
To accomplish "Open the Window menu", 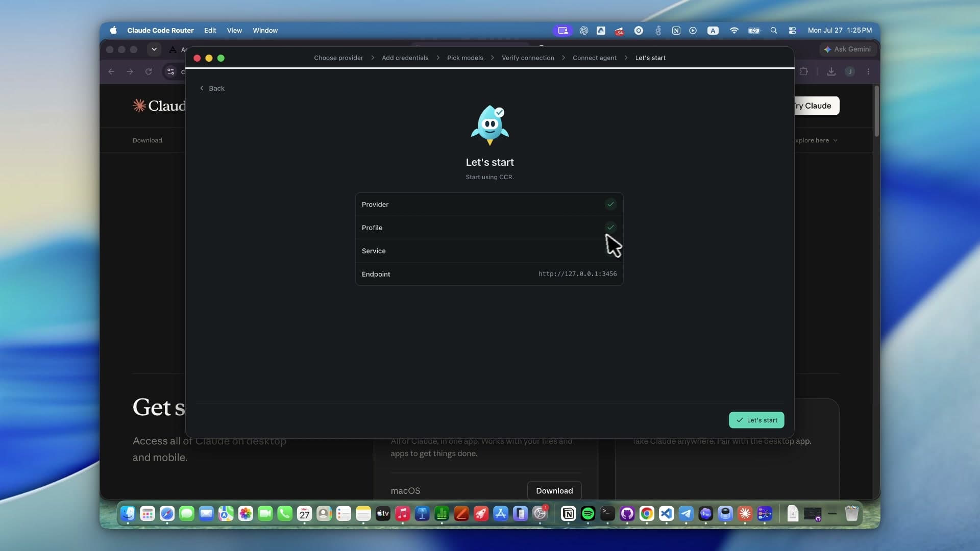I will pyautogui.click(x=265, y=30).
